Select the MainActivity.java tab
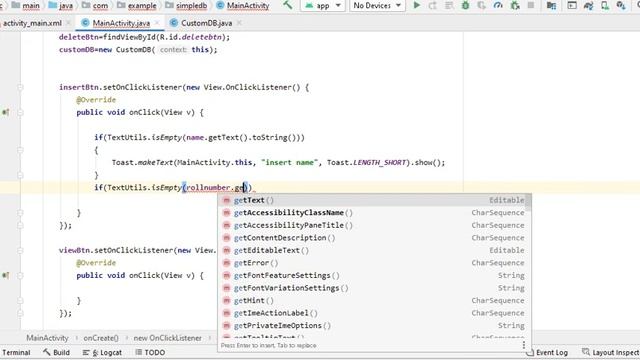Image resolution: width=640 pixels, height=360 pixels. point(121,23)
